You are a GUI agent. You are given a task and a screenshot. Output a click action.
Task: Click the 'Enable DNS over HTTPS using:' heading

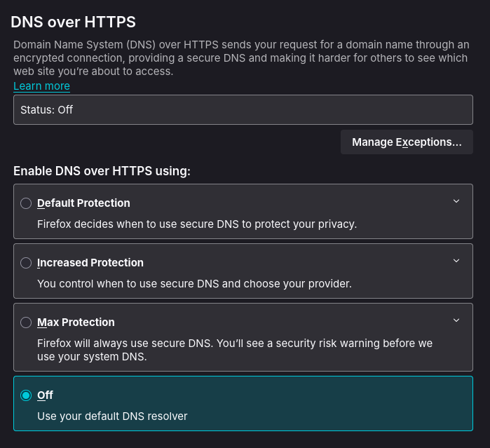tap(102, 171)
